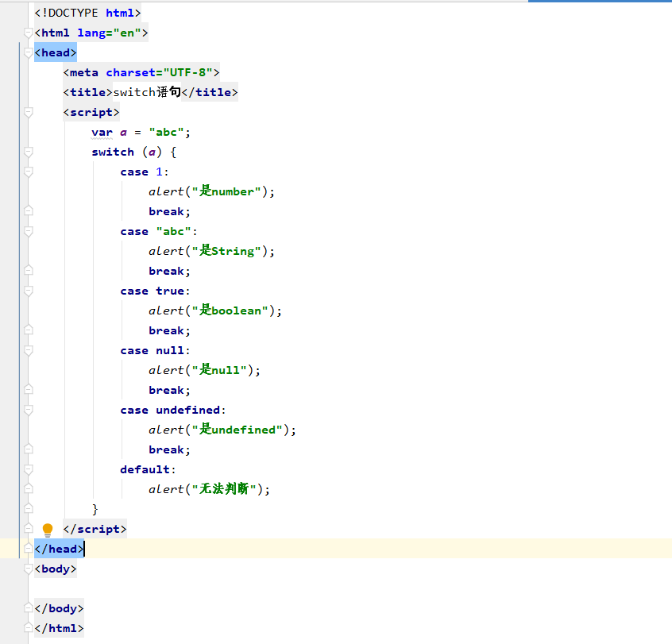The image size is (672, 644).
Task: Click the fold marker beside <body>
Action: [29, 569]
